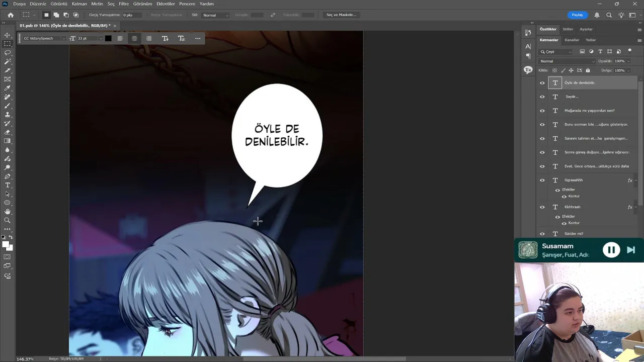The height and width of the screenshot is (362, 644).
Task: Click the foreground color swatch
Action: (x=6, y=244)
